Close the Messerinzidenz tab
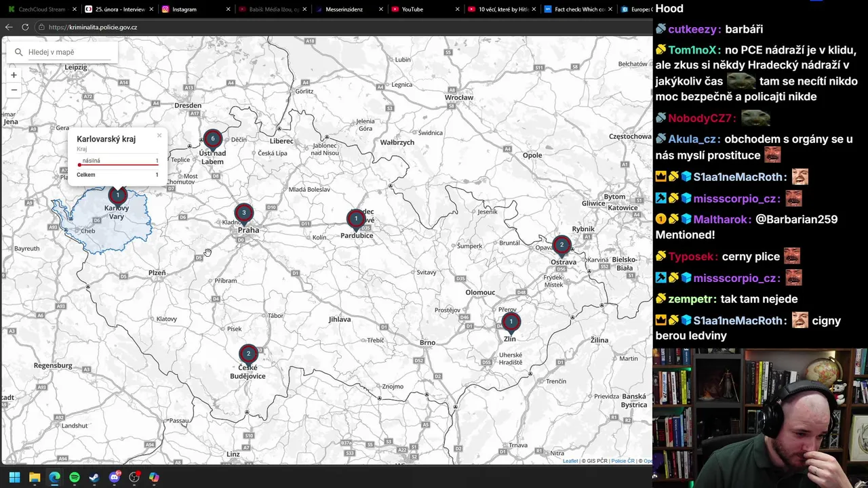 (380, 9)
